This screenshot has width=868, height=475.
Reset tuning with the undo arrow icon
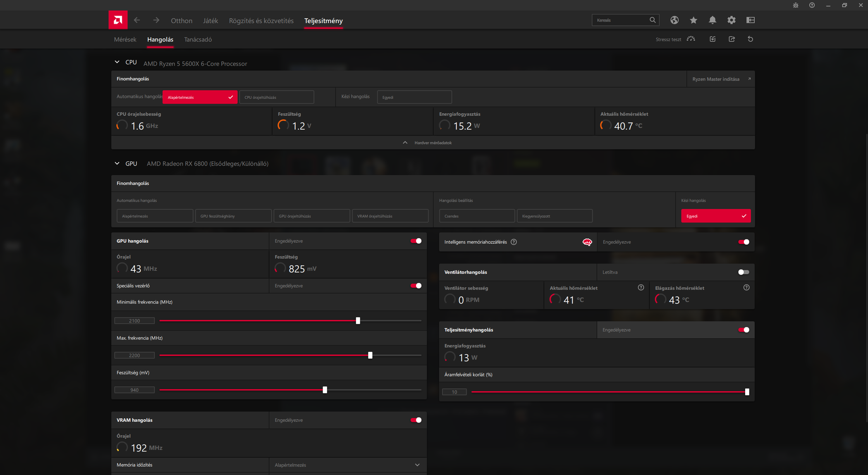751,39
